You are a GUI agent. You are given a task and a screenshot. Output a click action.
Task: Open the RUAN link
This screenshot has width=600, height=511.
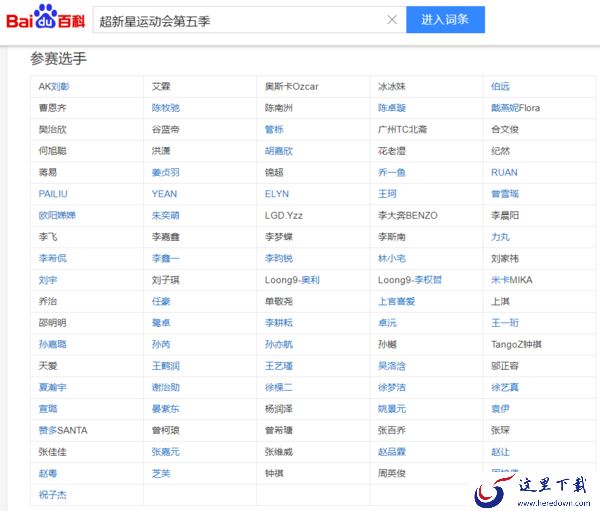pos(504,172)
